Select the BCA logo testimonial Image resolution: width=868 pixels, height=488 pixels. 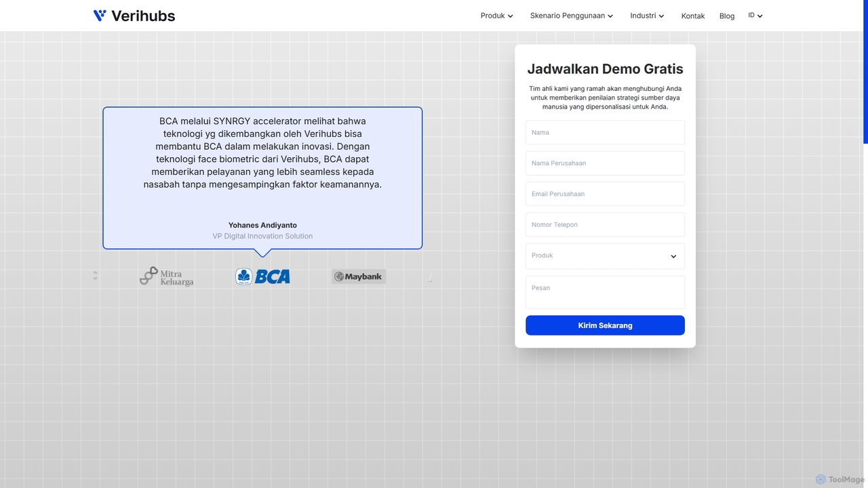pyautogui.click(x=262, y=277)
